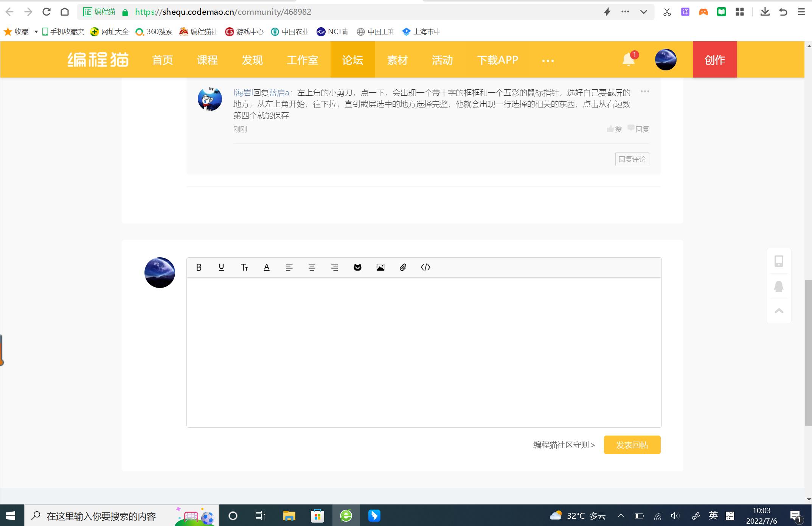Open the browser game controller extension

pos(703,12)
